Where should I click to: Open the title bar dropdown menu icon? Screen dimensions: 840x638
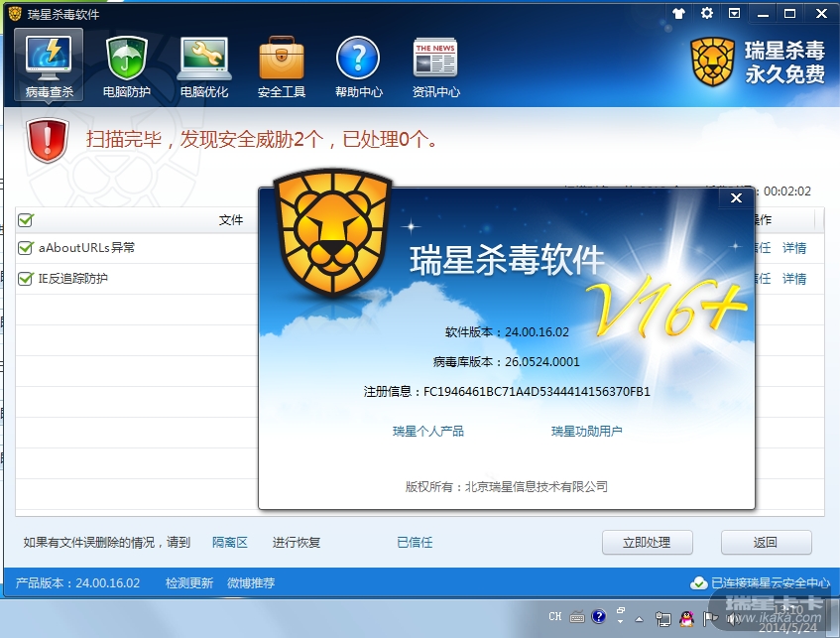coord(735,13)
